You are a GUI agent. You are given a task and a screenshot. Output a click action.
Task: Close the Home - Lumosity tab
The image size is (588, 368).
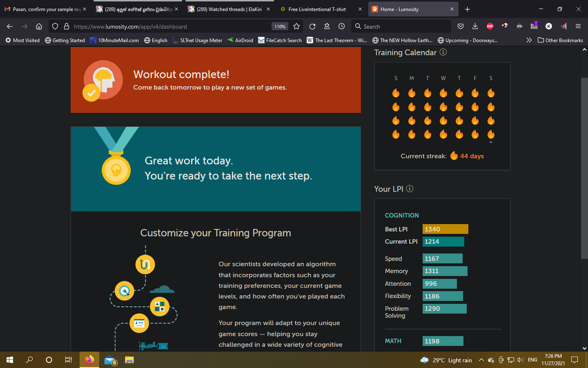(452, 9)
